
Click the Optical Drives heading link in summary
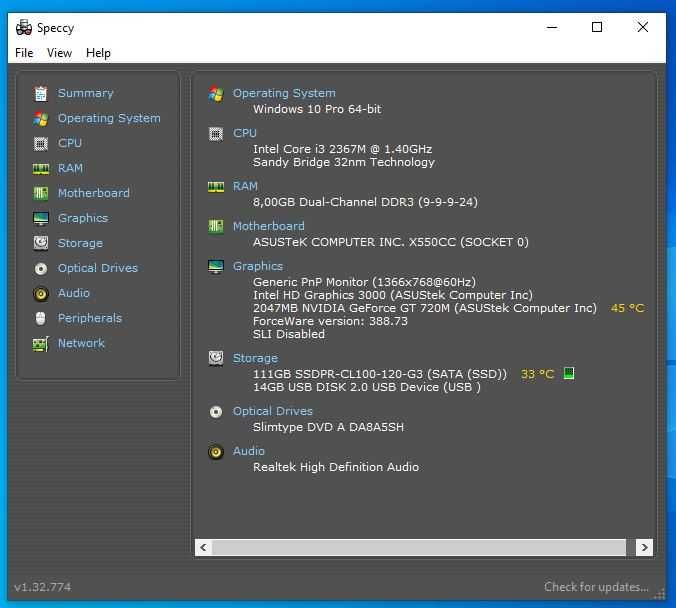coord(273,411)
